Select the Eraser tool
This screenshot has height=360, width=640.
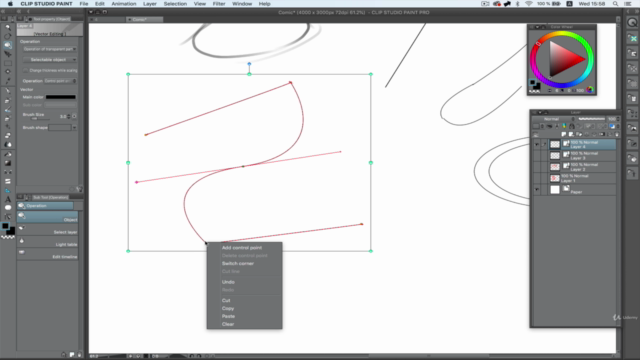(x=8, y=136)
